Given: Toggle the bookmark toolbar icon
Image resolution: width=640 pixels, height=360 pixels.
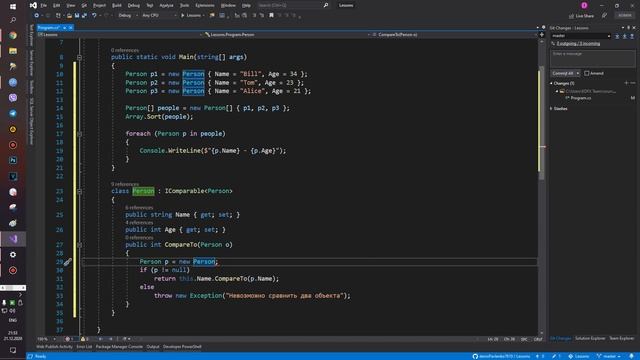Looking at the screenshot, I should coord(271,16).
